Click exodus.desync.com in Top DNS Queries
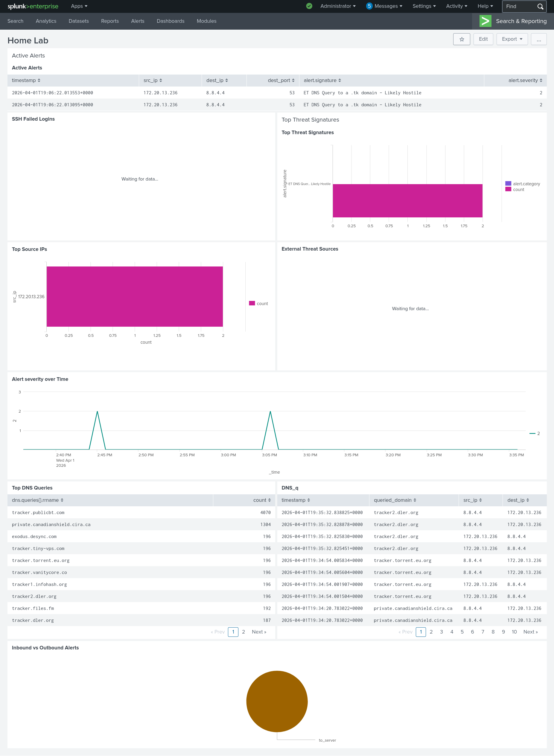This screenshot has height=756, width=554. tap(34, 537)
